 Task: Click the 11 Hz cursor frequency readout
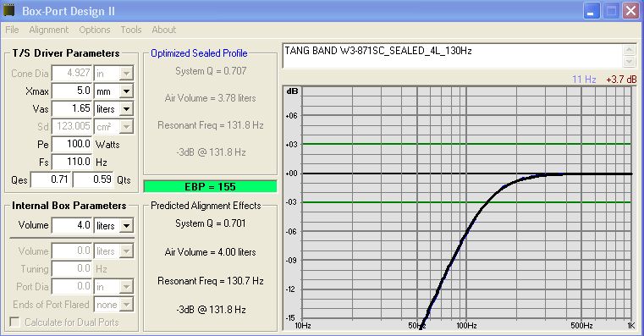point(584,80)
